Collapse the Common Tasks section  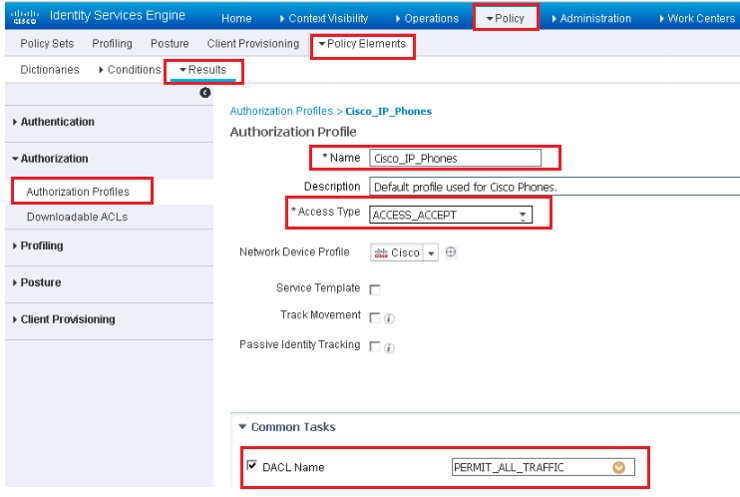(287, 427)
